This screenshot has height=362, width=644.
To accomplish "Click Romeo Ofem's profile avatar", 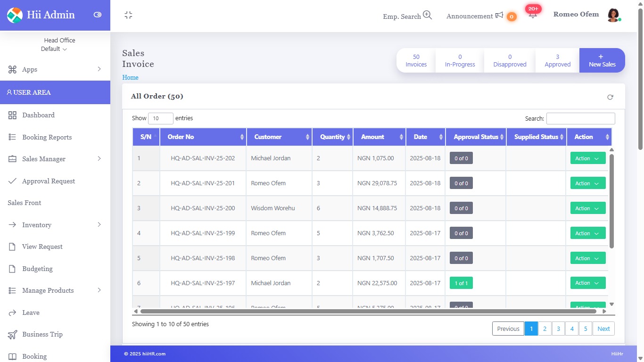I will coord(613,15).
